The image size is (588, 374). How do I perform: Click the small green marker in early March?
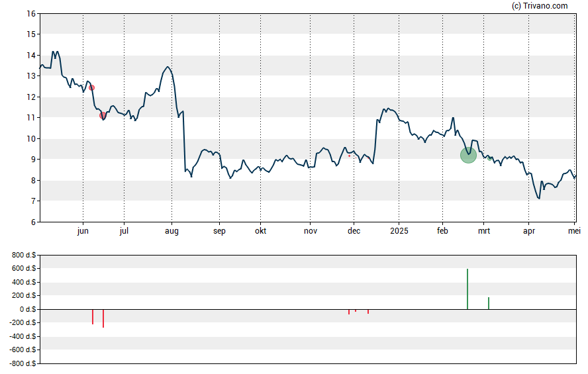(x=489, y=158)
